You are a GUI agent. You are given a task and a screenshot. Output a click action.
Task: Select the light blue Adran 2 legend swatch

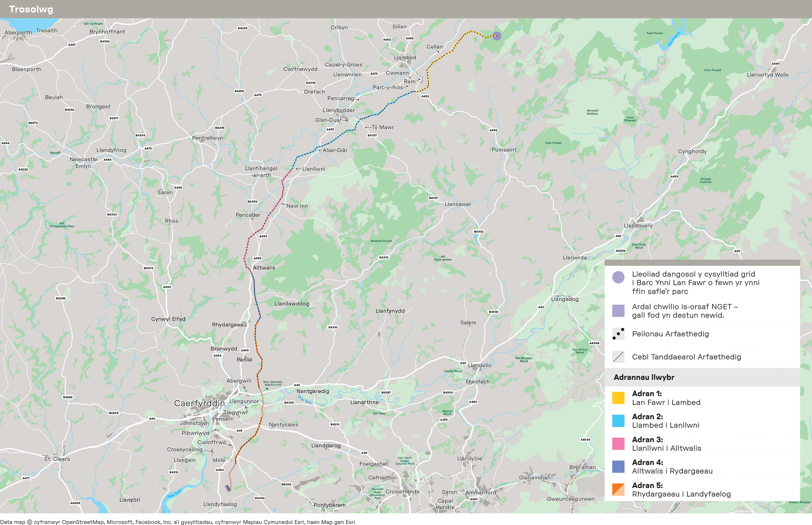618,421
